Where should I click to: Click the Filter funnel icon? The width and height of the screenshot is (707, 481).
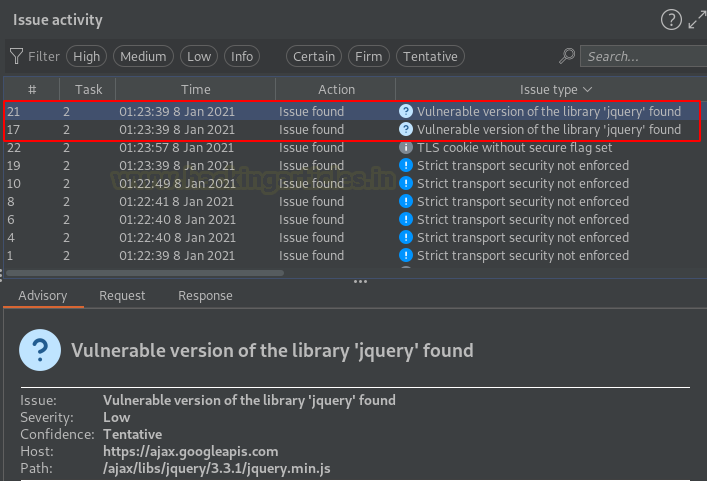point(16,56)
